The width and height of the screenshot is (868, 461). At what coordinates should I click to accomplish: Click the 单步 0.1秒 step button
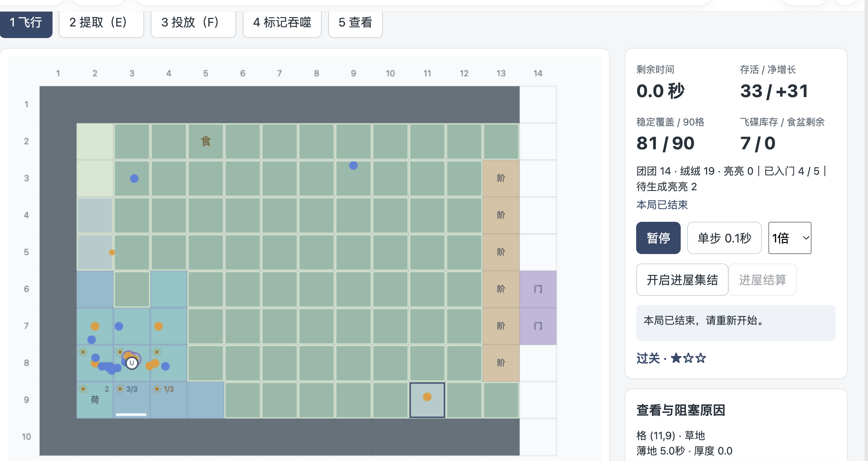tap(725, 238)
